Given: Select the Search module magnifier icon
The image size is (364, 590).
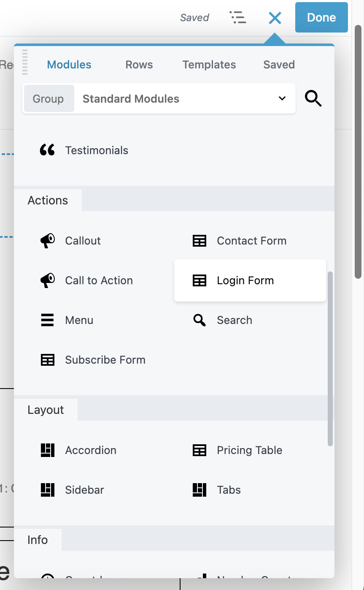Looking at the screenshot, I should coord(199,320).
